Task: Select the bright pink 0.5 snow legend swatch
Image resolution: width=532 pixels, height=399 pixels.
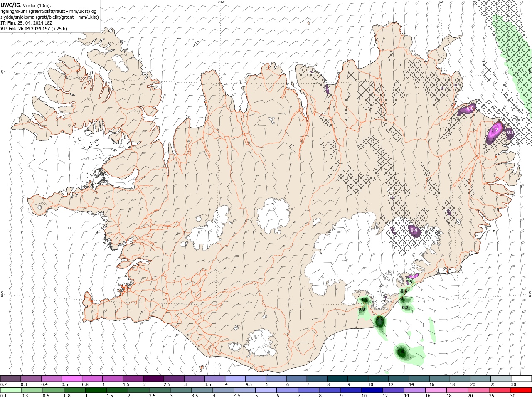Action: click(x=71, y=379)
